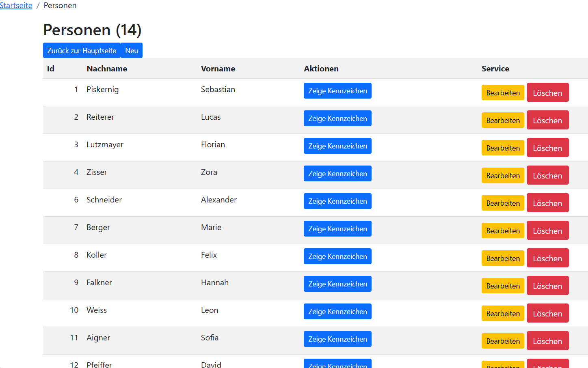Delete Leon Weiss from the list

pyautogui.click(x=547, y=314)
